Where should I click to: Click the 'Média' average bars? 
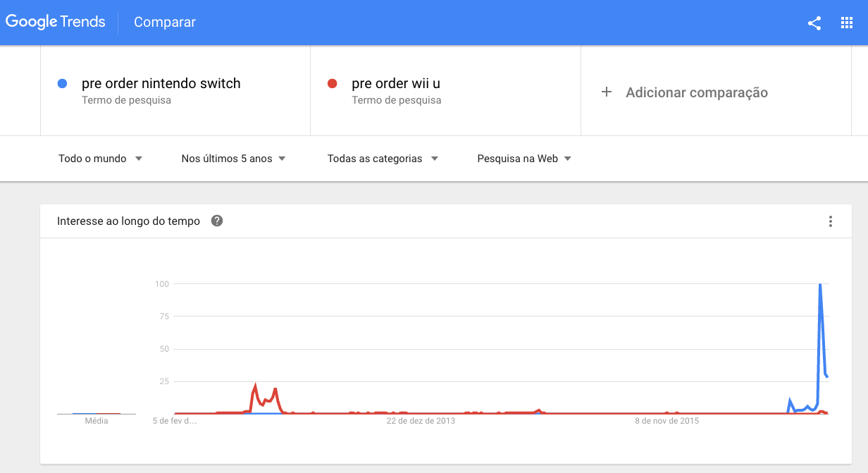(x=97, y=414)
